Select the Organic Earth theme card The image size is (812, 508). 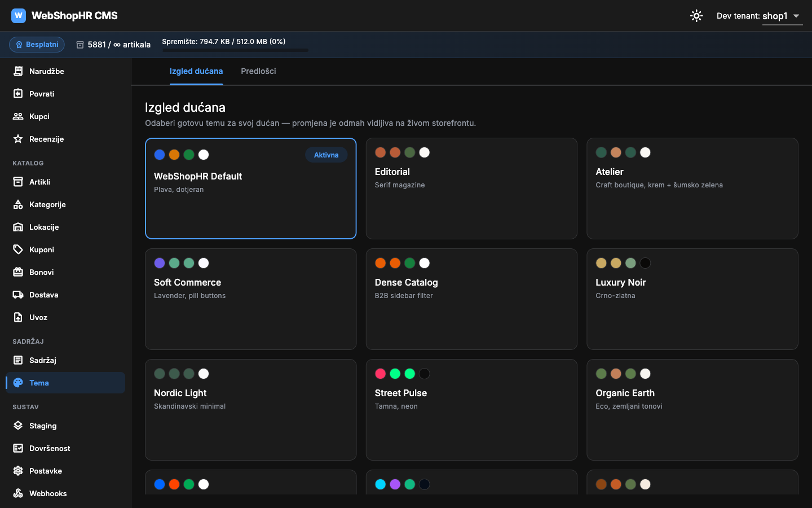[692, 410]
